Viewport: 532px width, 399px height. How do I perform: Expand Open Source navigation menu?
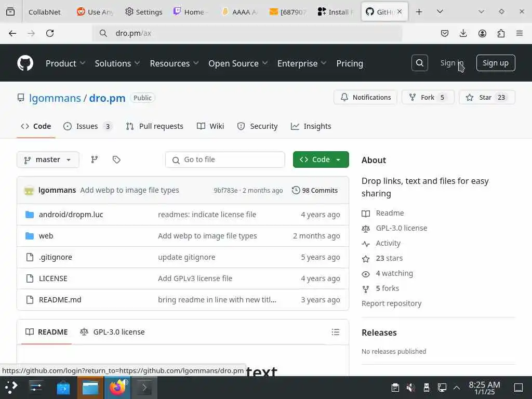[238, 63]
